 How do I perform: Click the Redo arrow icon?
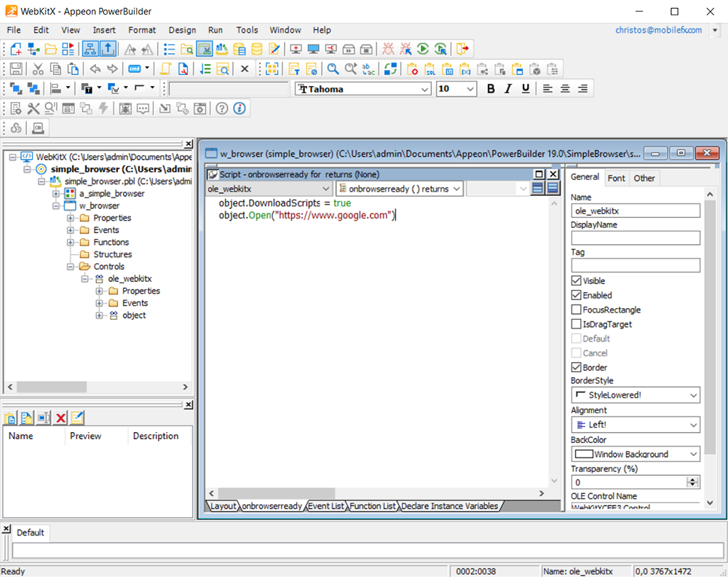point(112,69)
